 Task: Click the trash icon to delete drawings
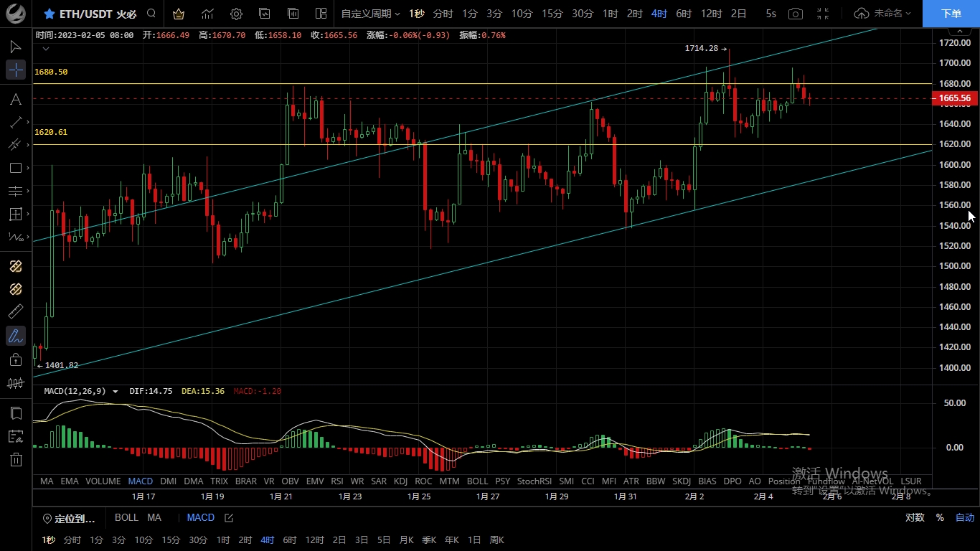click(x=16, y=459)
